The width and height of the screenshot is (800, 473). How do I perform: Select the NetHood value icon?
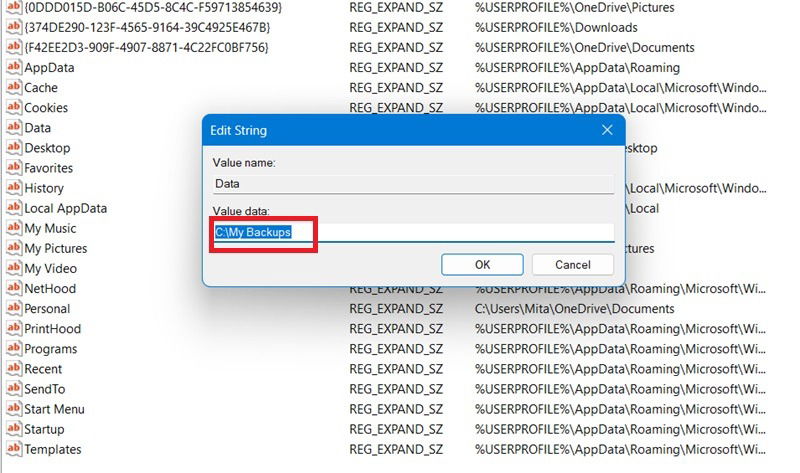click(x=14, y=288)
